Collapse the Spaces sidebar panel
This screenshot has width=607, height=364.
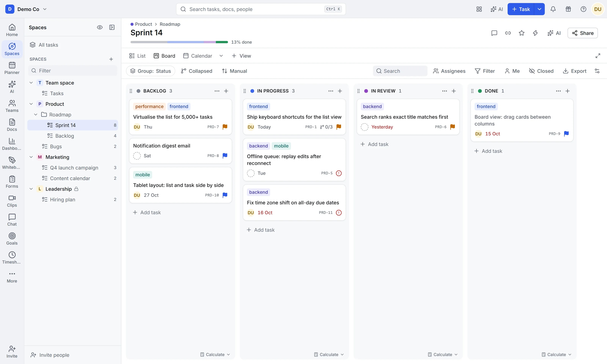[x=112, y=27]
